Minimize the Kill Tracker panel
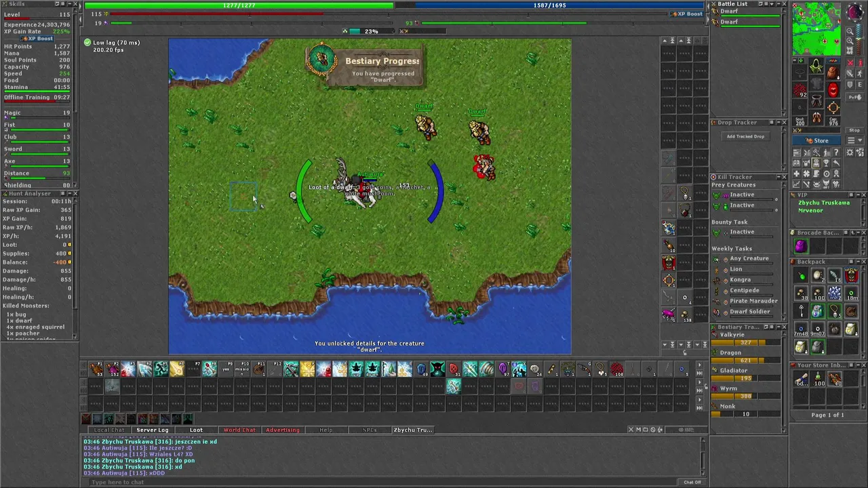This screenshot has width=868, height=488. [778, 177]
